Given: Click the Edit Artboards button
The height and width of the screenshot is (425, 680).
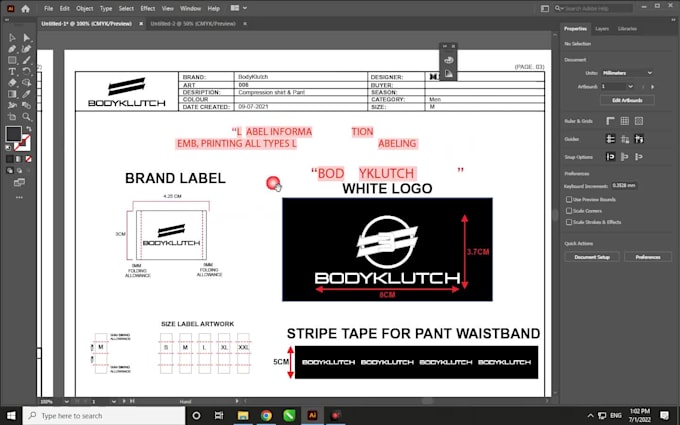Looking at the screenshot, I should point(627,100).
